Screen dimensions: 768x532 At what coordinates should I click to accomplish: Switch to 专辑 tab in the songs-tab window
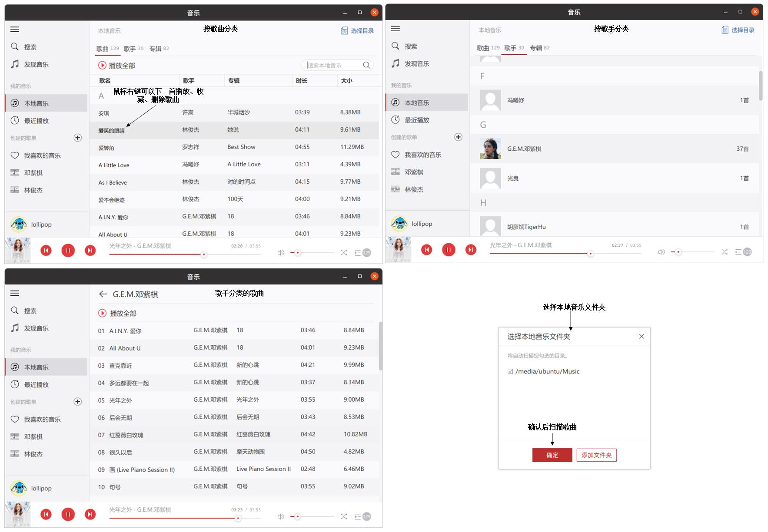(159, 49)
